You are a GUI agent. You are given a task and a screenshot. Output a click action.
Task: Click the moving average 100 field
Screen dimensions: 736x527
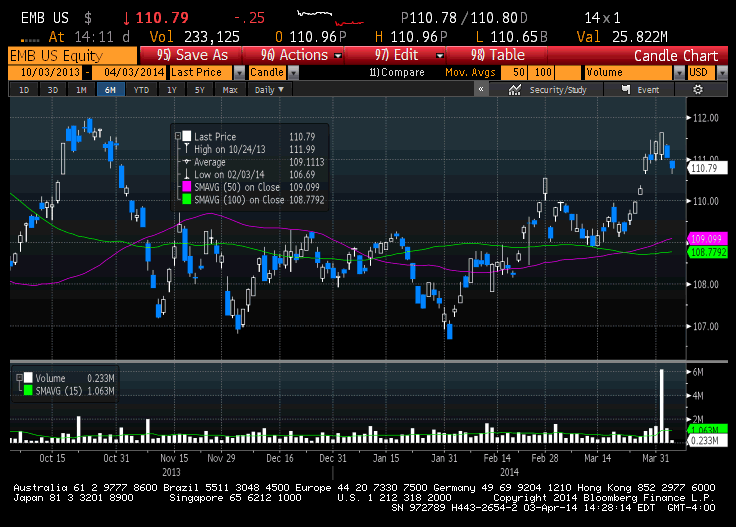pyautogui.click(x=541, y=72)
